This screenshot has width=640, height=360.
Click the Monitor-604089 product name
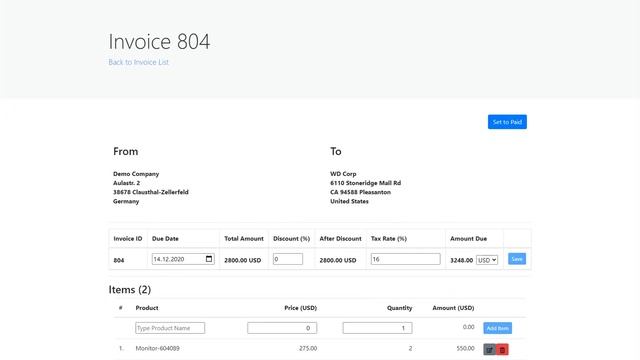(157, 348)
